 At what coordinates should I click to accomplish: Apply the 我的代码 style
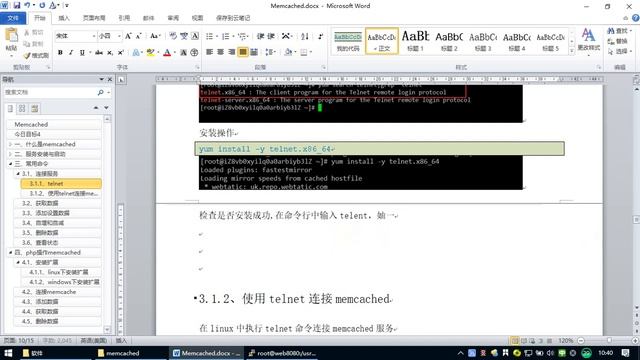click(x=348, y=41)
